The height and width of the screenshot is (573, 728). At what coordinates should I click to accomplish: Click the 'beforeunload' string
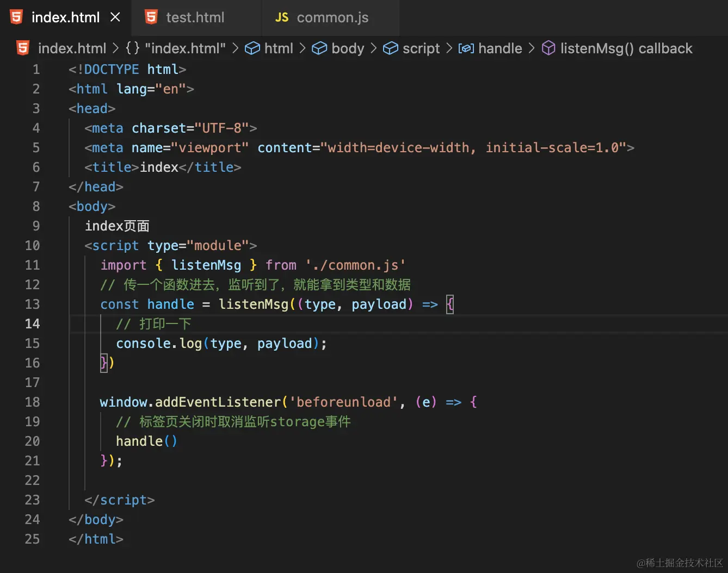(x=344, y=402)
